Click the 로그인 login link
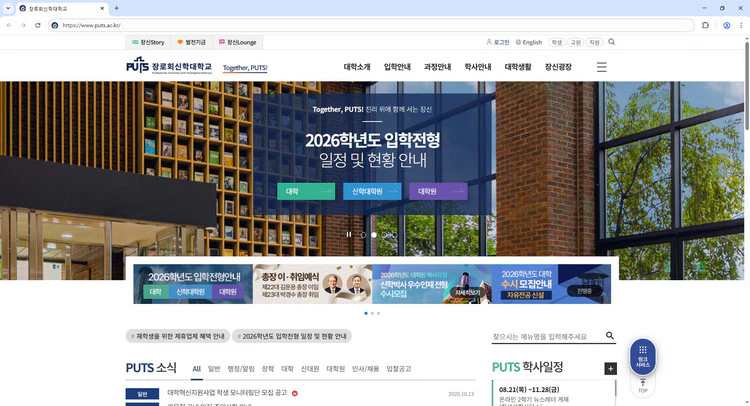Viewport: 750px width, 406px height. pyautogui.click(x=497, y=42)
